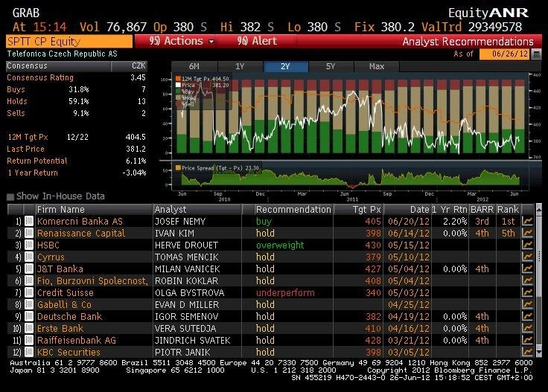
Task: Select the Deutsche Bank firm name
Action: pos(69,316)
